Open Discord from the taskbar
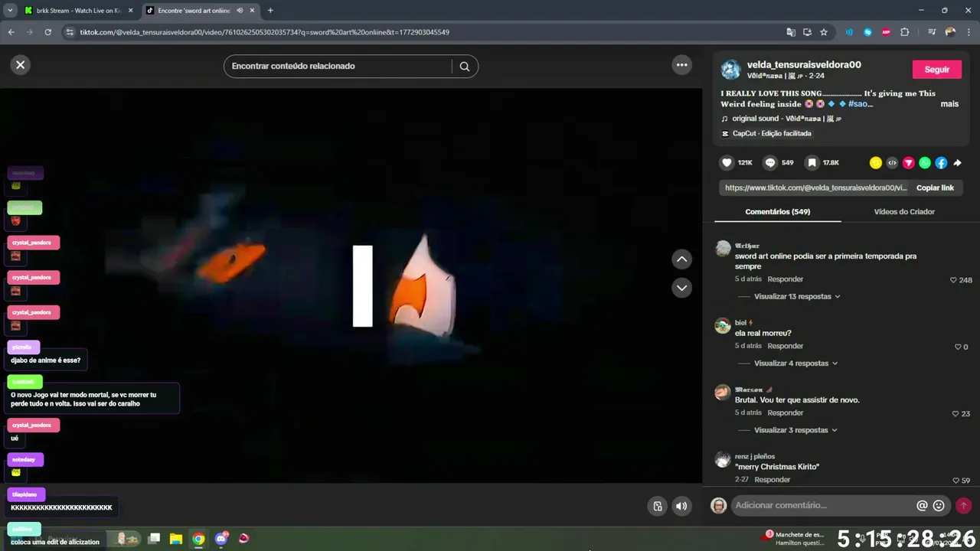Viewport: 980px width, 551px height. pyautogui.click(x=221, y=539)
